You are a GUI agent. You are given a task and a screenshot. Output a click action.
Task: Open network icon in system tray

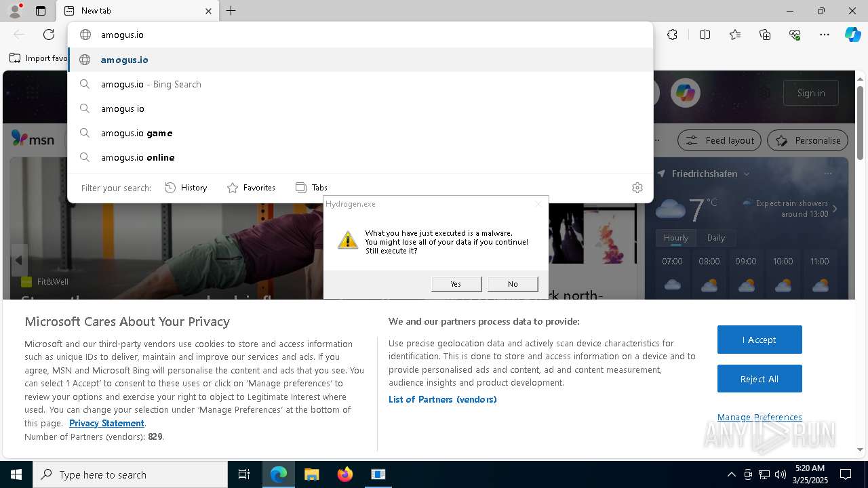coord(764,474)
